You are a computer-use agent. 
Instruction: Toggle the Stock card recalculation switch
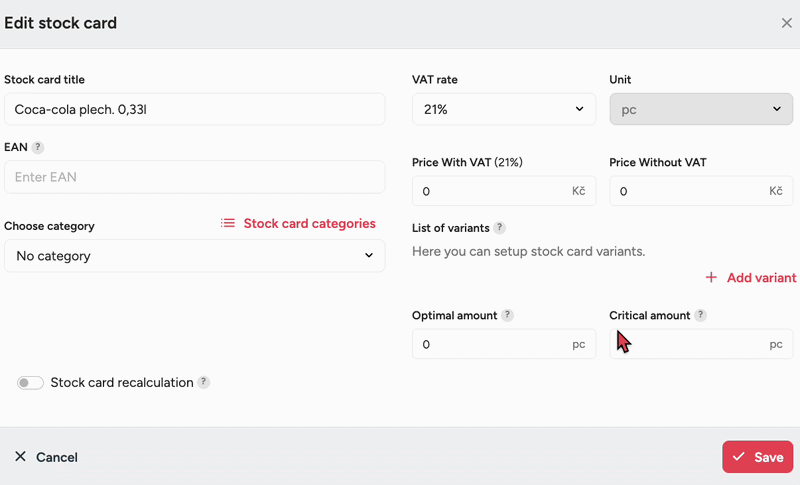coord(30,383)
